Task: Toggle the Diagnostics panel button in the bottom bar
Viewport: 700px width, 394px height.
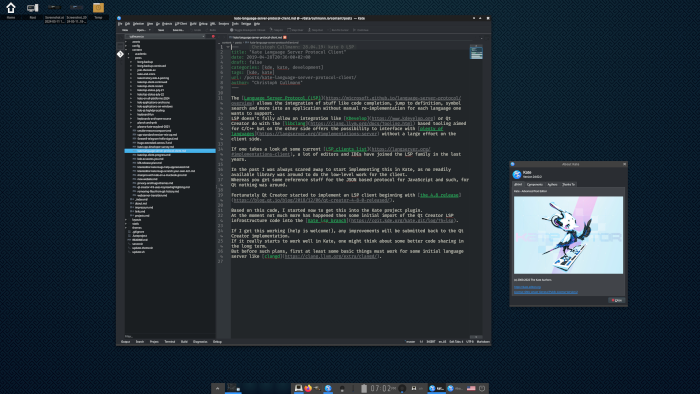Action: (200, 342)
